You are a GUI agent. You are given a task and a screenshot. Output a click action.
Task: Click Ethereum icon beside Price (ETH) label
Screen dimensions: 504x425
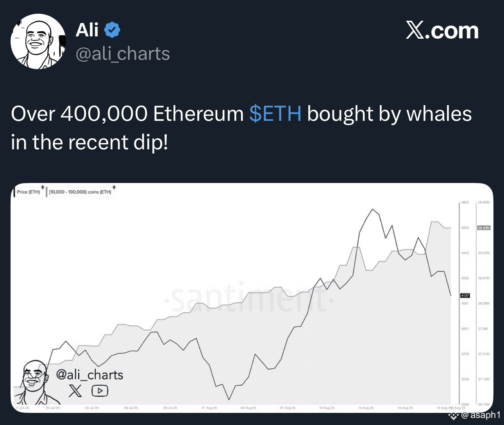coord(43,187)
